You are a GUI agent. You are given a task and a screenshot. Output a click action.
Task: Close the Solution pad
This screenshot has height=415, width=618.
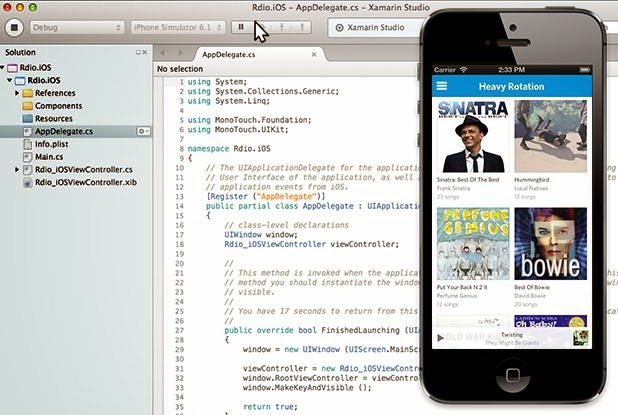click(145, 52)
